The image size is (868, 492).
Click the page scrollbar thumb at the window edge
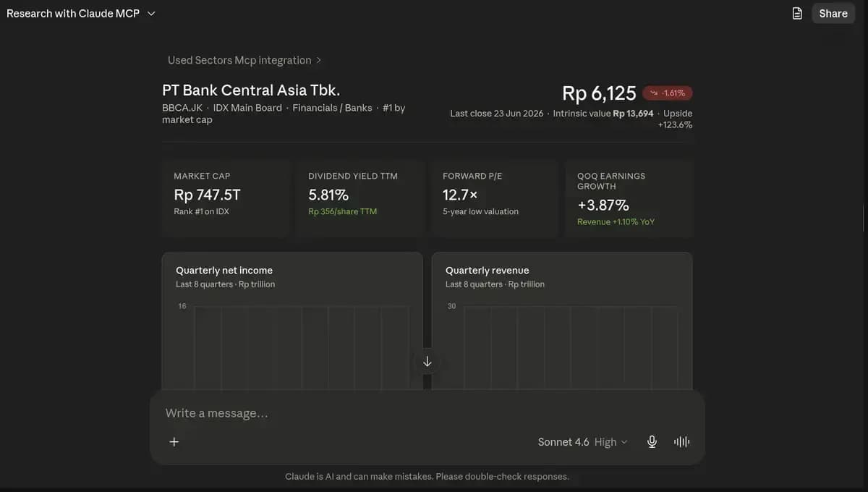[864, 218]
